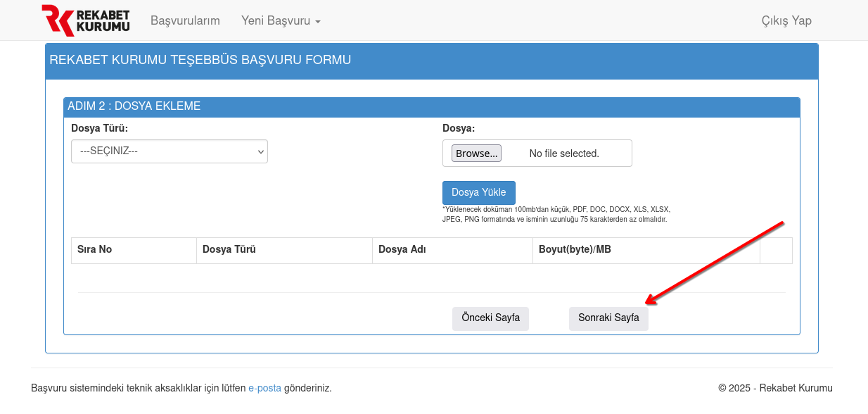Click the 'Dosya Türü:' label above the dropdown
Viewport: 868px width, 414px height.
click(99, 128)
